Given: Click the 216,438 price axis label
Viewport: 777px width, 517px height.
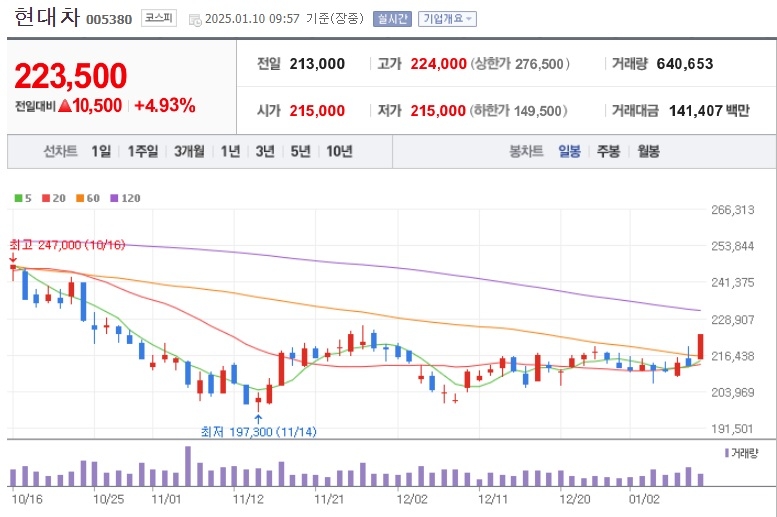Looking at the screenshot, I should (732, 356).
